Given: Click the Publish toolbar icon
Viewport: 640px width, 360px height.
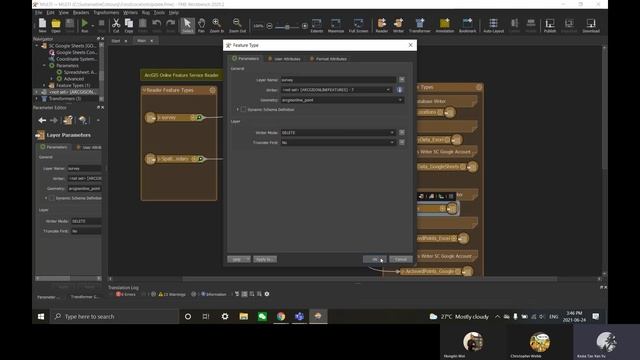Looking at the screenshot, I should point(550,25).
